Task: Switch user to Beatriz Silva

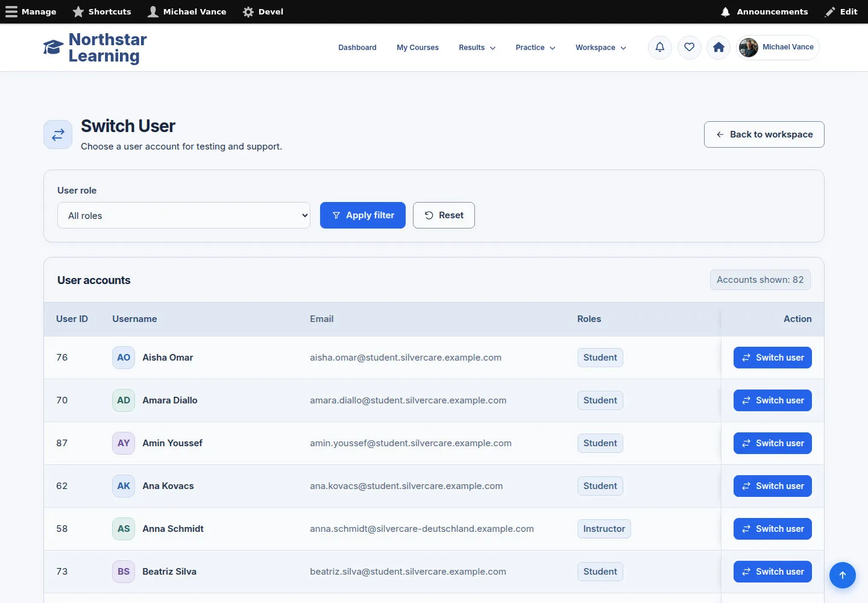Action: 773,572
